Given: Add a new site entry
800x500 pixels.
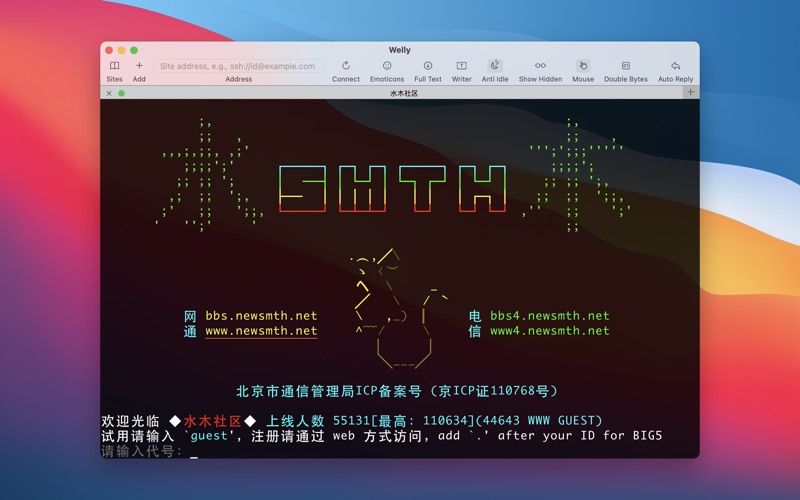Looking at the screenshot, I should pos(139,71).
